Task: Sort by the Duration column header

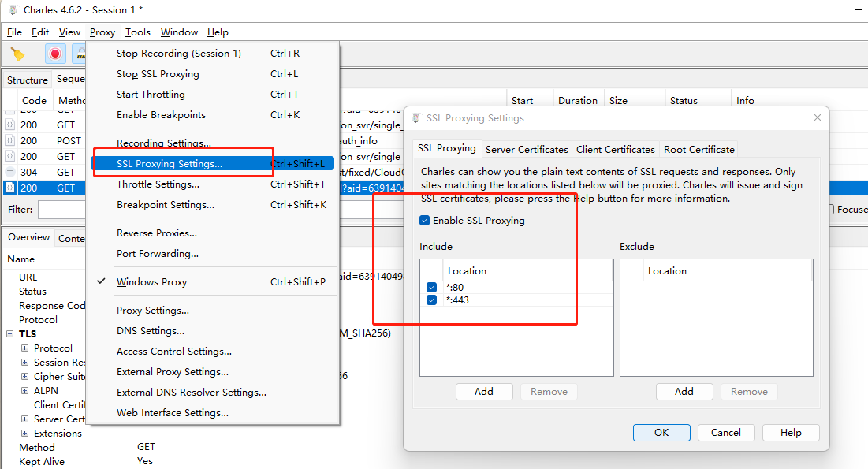Action: [x=578, y=100]
